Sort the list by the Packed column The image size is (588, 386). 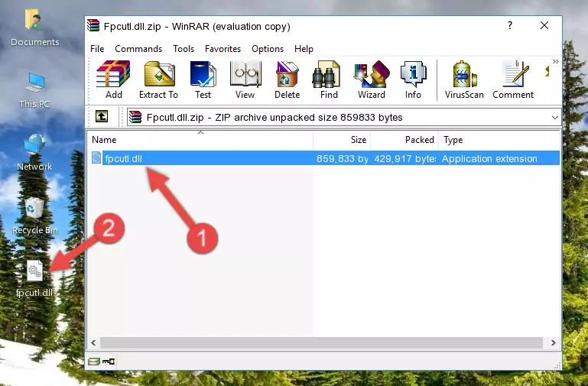(404, 140)
